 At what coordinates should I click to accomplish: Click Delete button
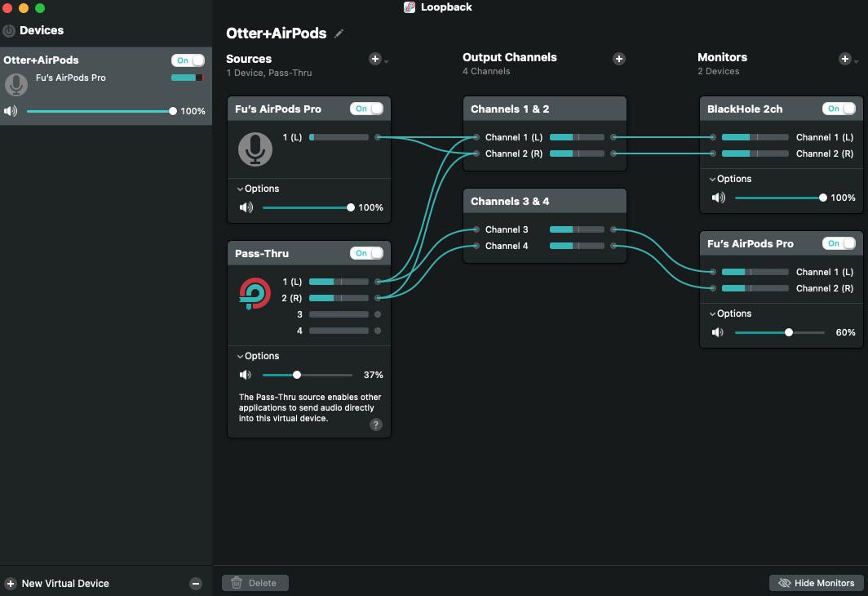[x=255, y=583]
